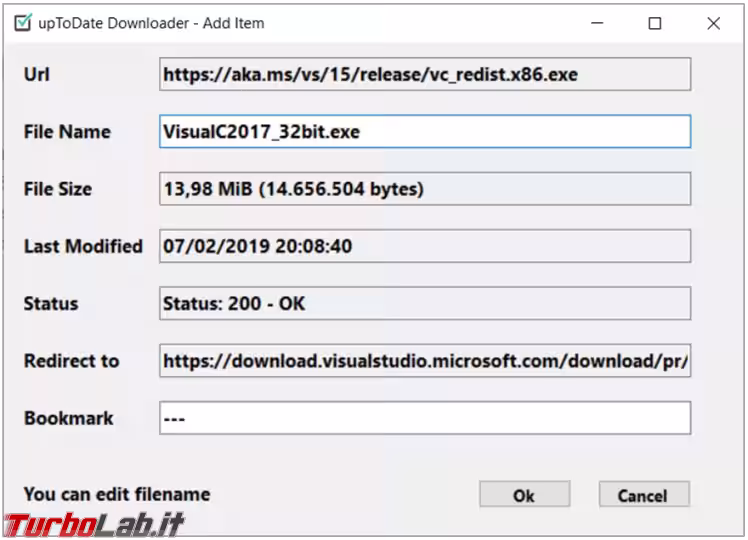Image resolution: width=748 pixels, height=540 pixels.
Task: Click the 'Last Modified' label
Action: 83,246
